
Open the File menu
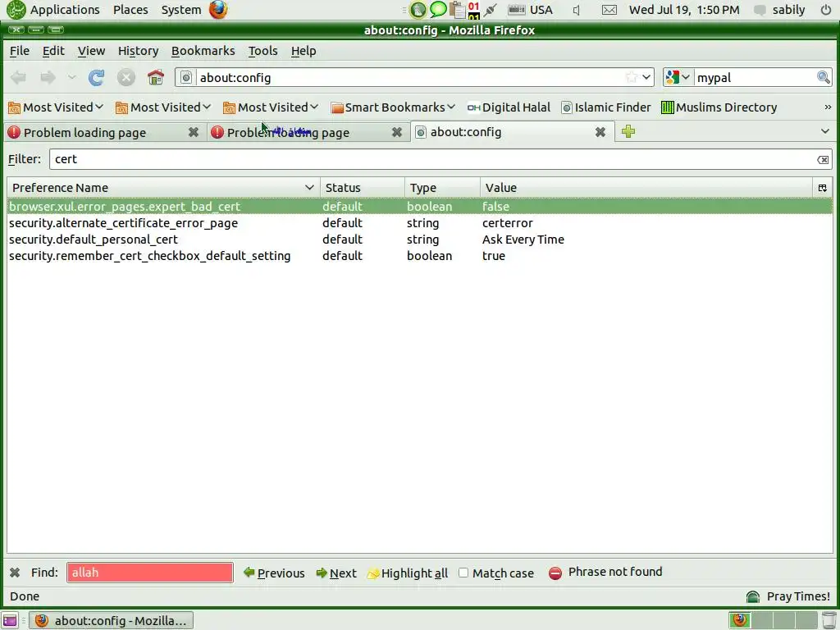tap(20, 51)
